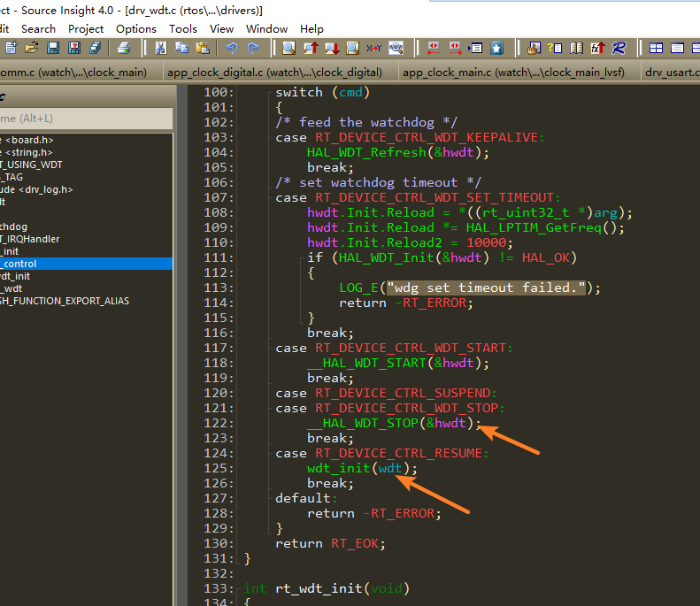Click the single-window layout icon
Image resolution: width=700 pixels, height=606 pixels.
[x=677, y=48]
